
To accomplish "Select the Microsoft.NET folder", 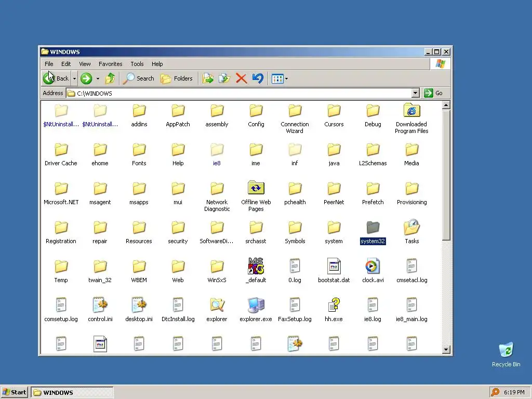I will 61,193.
